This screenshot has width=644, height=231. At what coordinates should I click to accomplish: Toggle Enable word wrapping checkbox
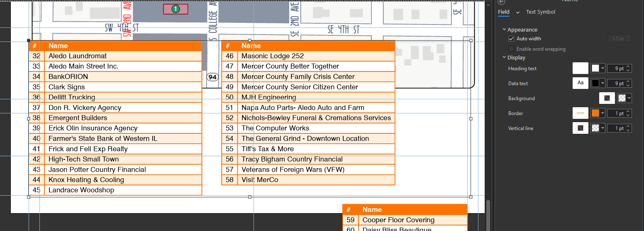(511, 49)
